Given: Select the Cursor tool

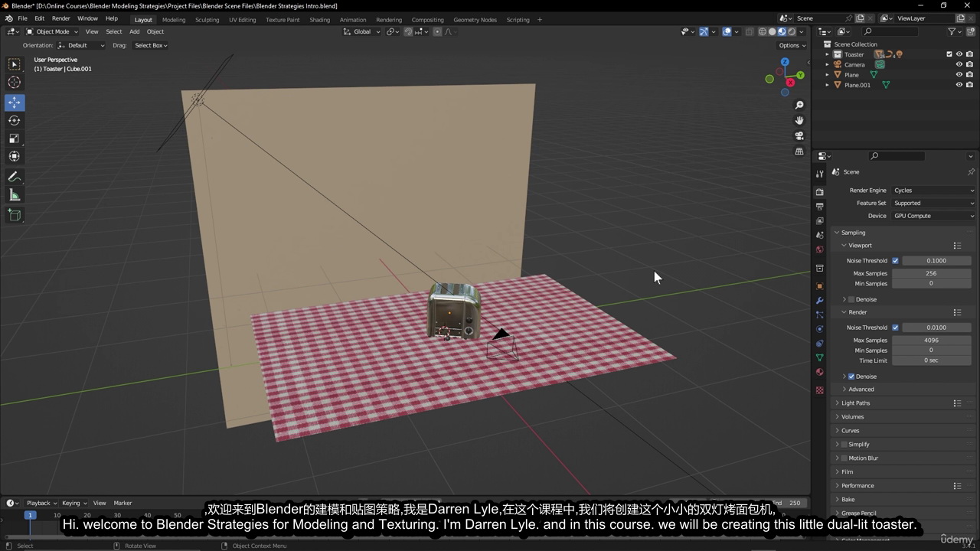Looking at the screenshot, I should [x=15, y=83].
